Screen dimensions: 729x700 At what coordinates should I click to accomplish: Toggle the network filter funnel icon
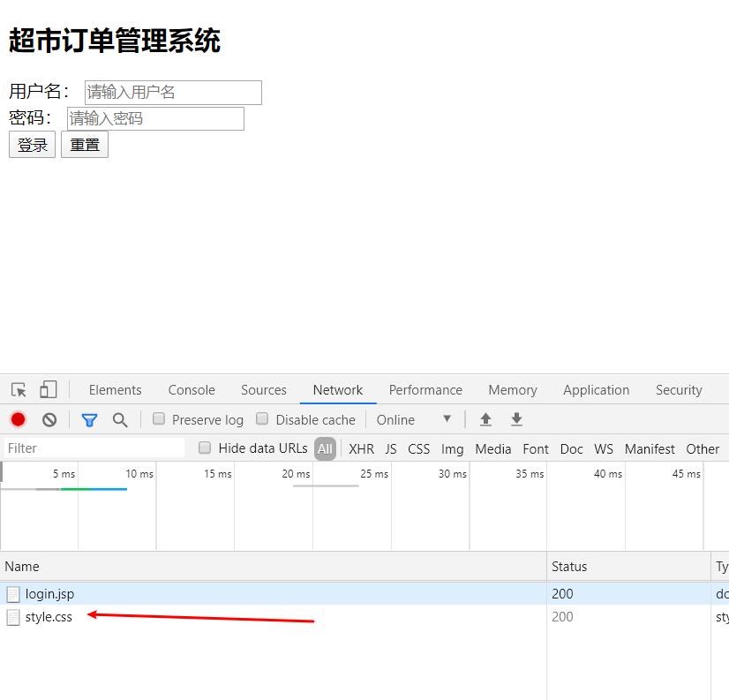(x=89, y=420)
